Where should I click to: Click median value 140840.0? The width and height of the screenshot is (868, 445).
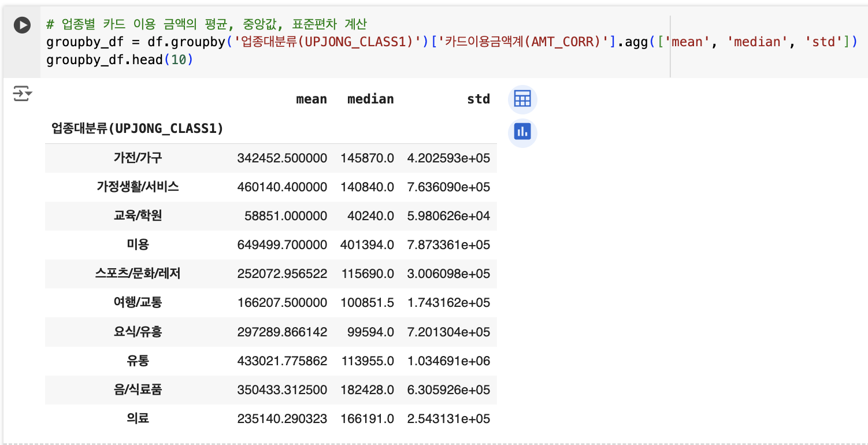[x=368, y=187]
